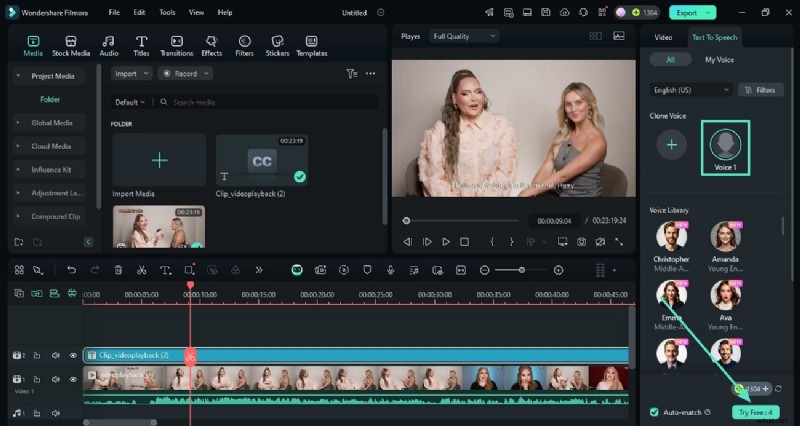This screenshot has height=426, width=800.
Task: Open the Transitions library
Action: (x=177, y=46)
